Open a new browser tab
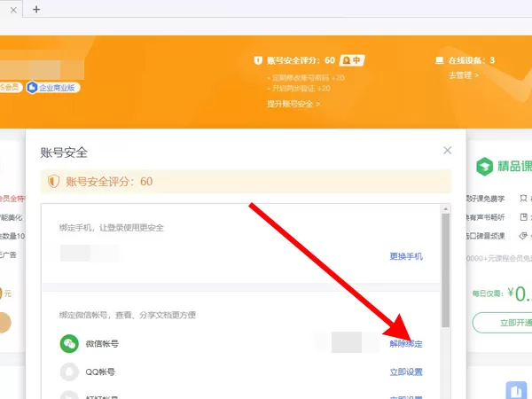 [x=36, y=9]
